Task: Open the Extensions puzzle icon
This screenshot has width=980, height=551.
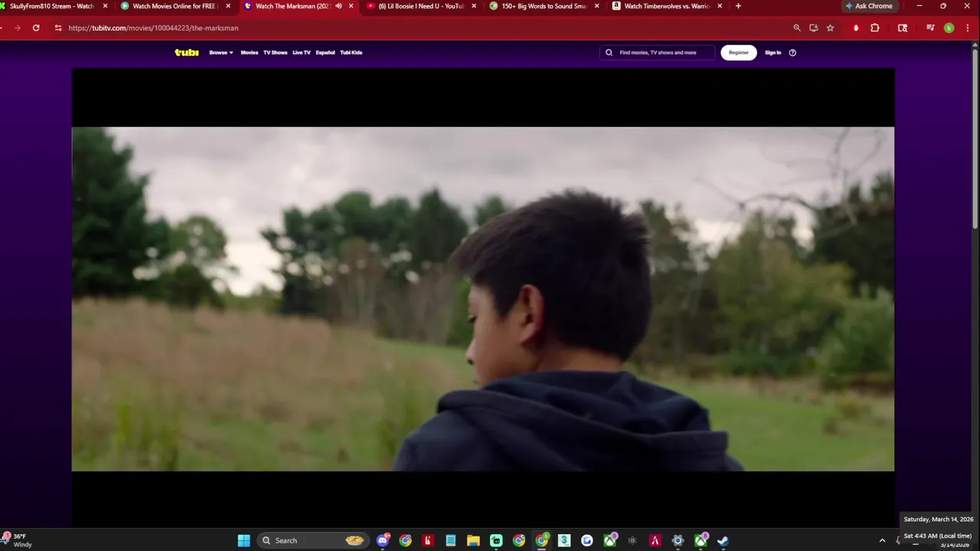Action: [x=875, y=28]
